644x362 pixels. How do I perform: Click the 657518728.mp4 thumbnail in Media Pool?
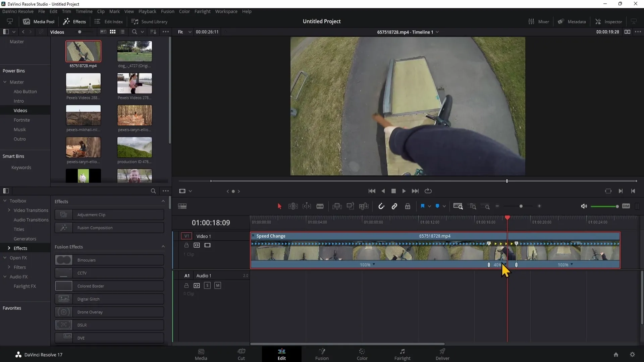83,50
